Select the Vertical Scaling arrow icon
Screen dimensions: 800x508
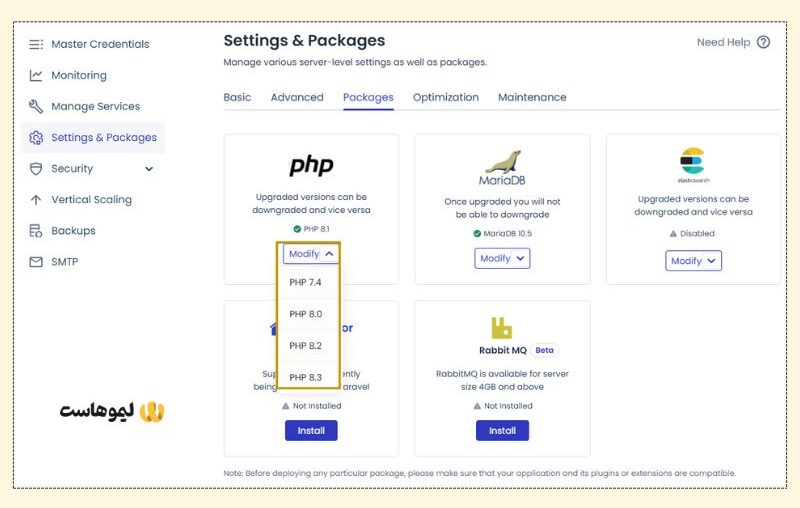pos(36,200)
